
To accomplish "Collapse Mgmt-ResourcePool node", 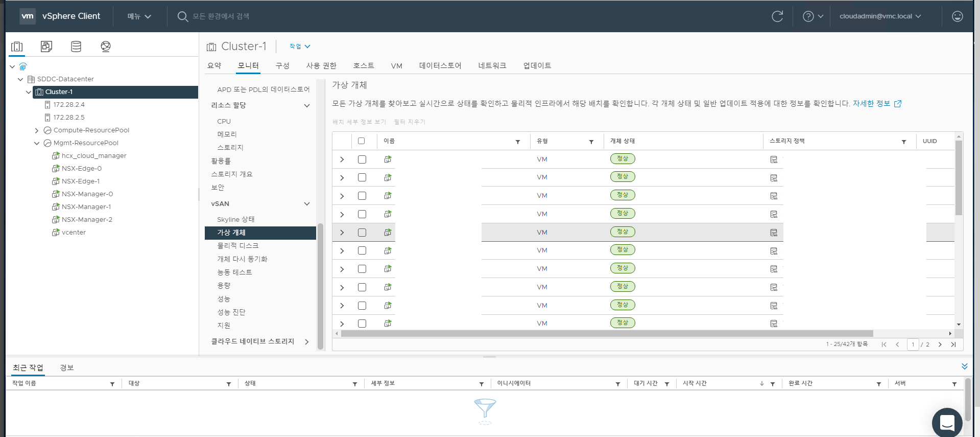I will (x=37, y=143).
